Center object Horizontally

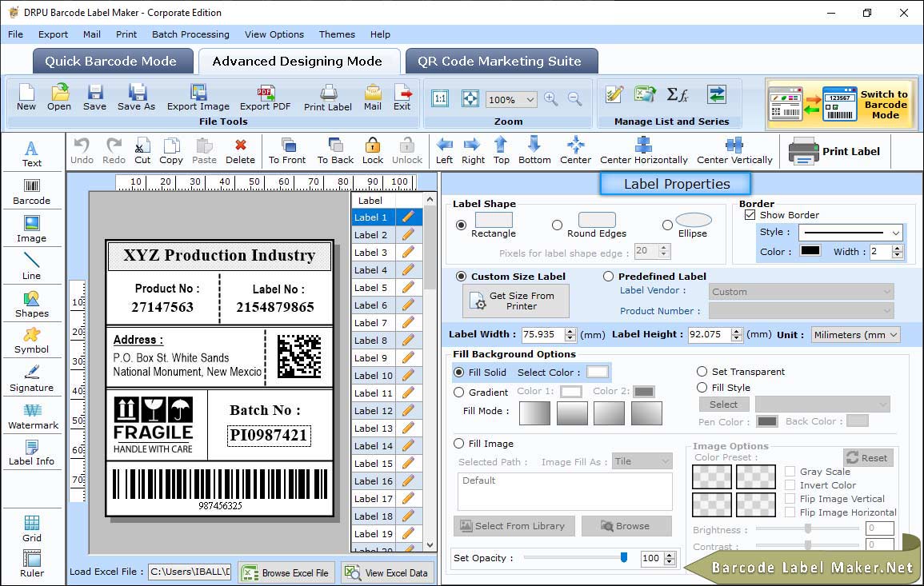coord(643,151)
